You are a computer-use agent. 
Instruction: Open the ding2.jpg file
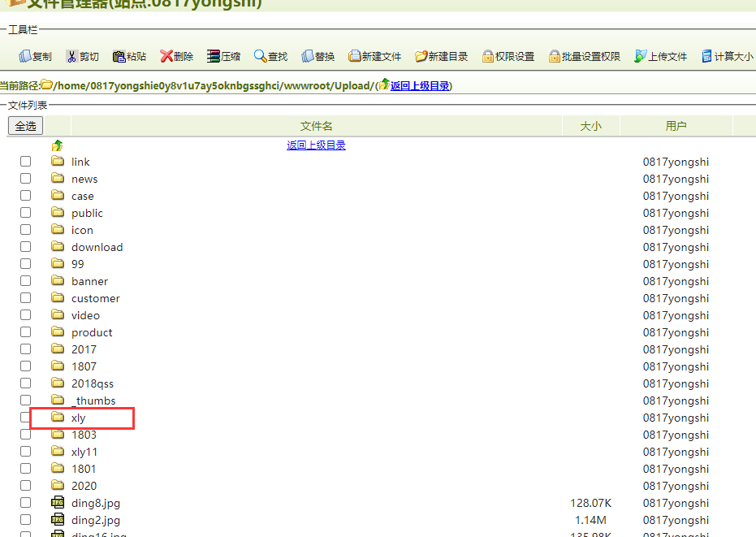pos(96,520)
